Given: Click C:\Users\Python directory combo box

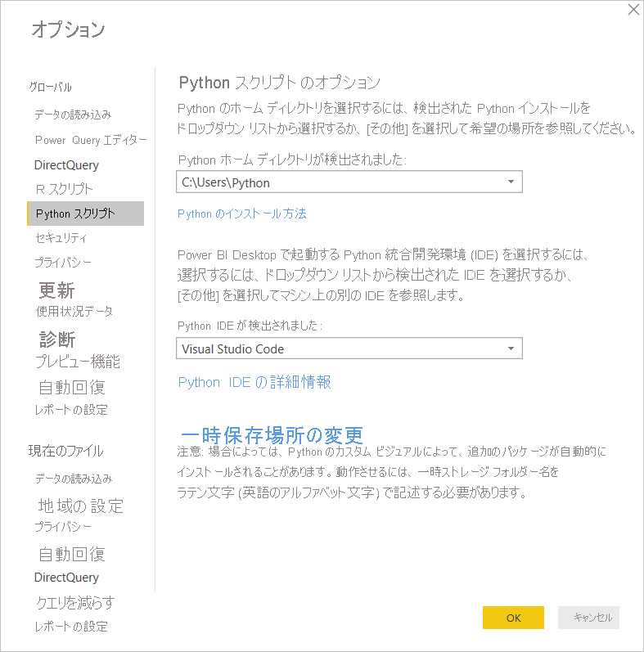Looking at the screenshot, I should coord(349,182).
